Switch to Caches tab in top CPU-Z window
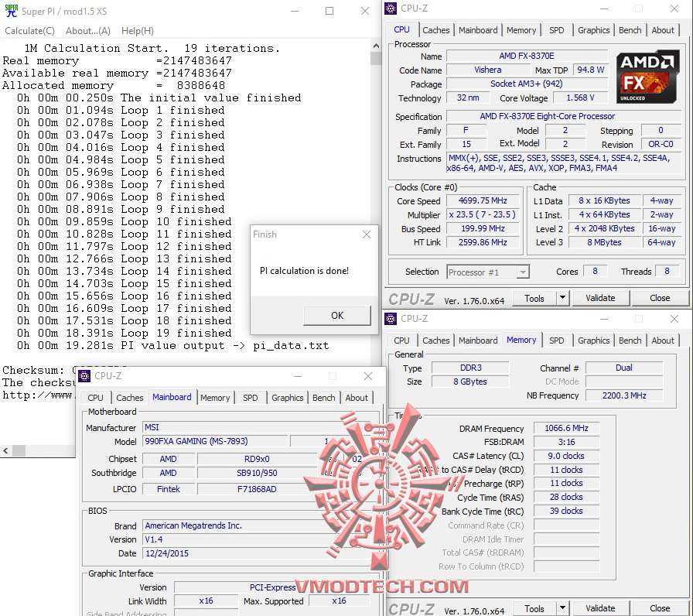 (x=435, y=30)
